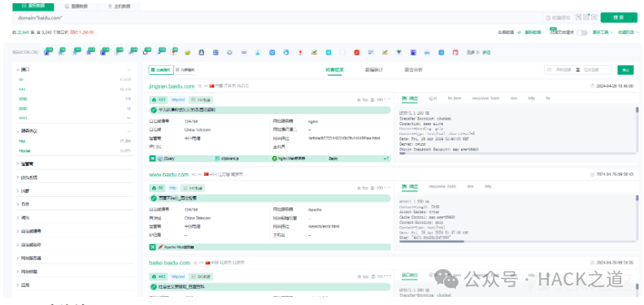Click the save-query button left of the search button
The image size is (644, 305).
pyautogui.click(x=558, y=17)
